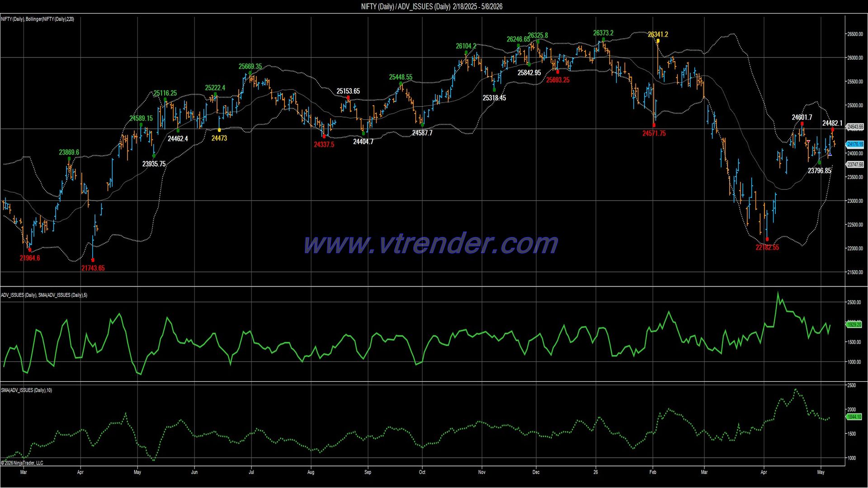Click the yellow marker dot at 26341.2
Image resolution: width=868 pixels, height=488 pixels.
(x=658, y=41)
